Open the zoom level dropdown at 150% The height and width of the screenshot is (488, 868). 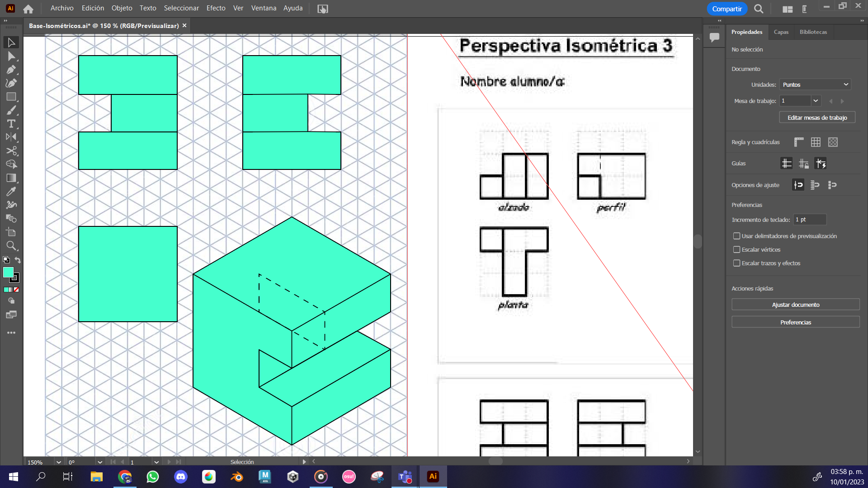tap(58, 462)
